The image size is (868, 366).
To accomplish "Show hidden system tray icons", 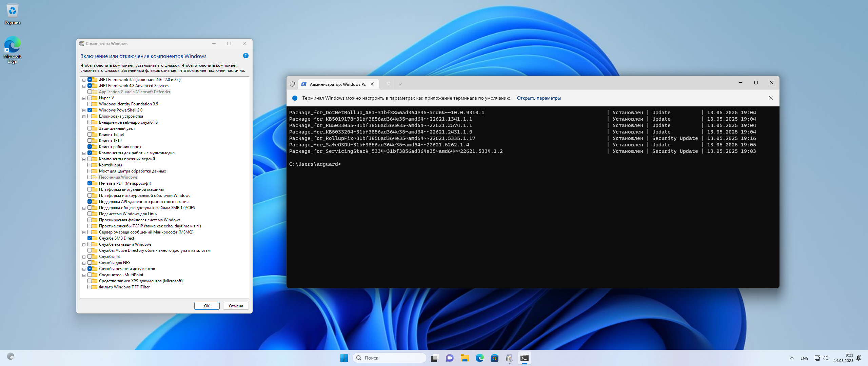I will point(791,358).
